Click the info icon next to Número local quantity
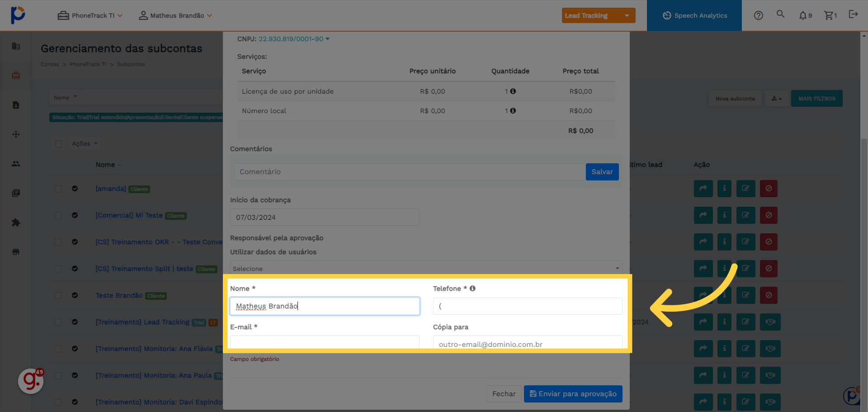 click(x=513, y=111)
